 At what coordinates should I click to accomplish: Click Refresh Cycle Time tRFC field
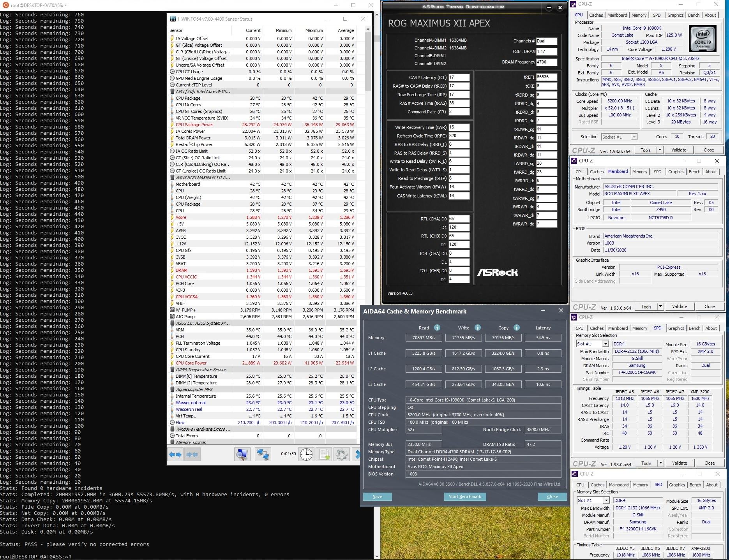[459, 136]
